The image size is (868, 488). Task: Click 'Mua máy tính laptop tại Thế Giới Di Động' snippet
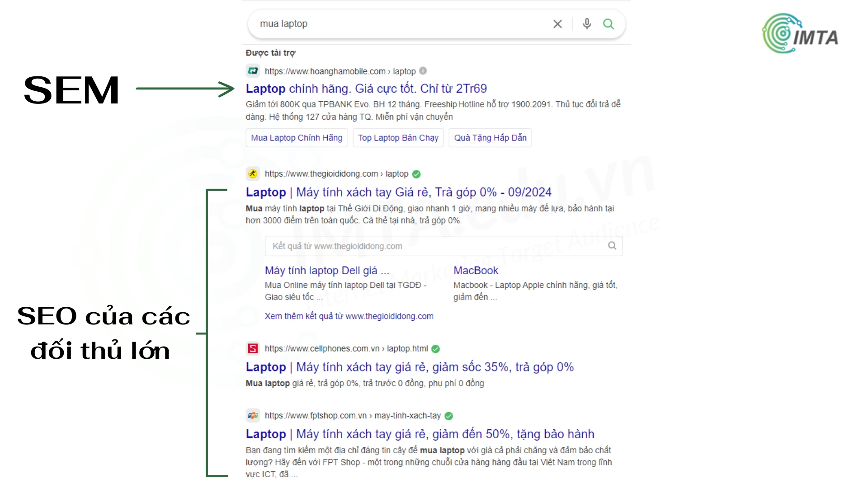430,215
